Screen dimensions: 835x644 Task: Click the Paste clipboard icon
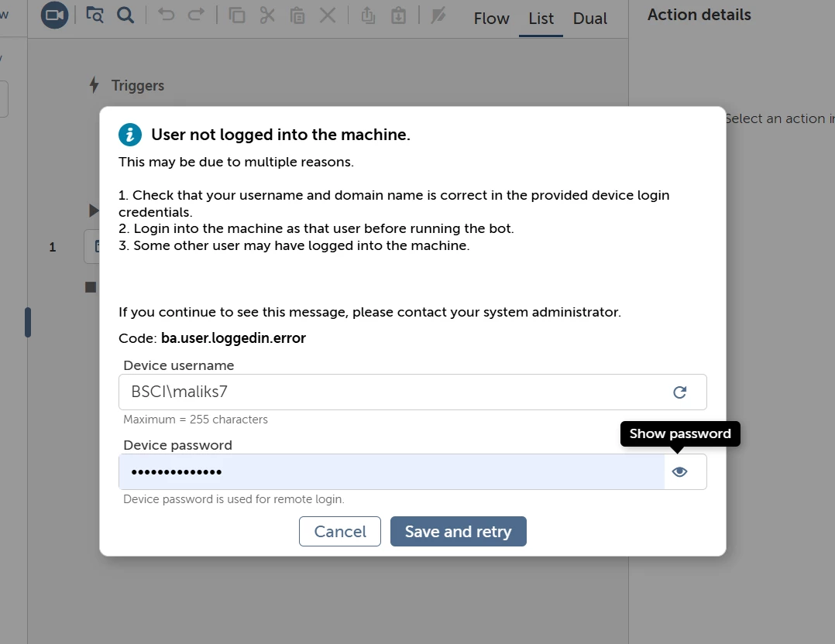point(297,15)
